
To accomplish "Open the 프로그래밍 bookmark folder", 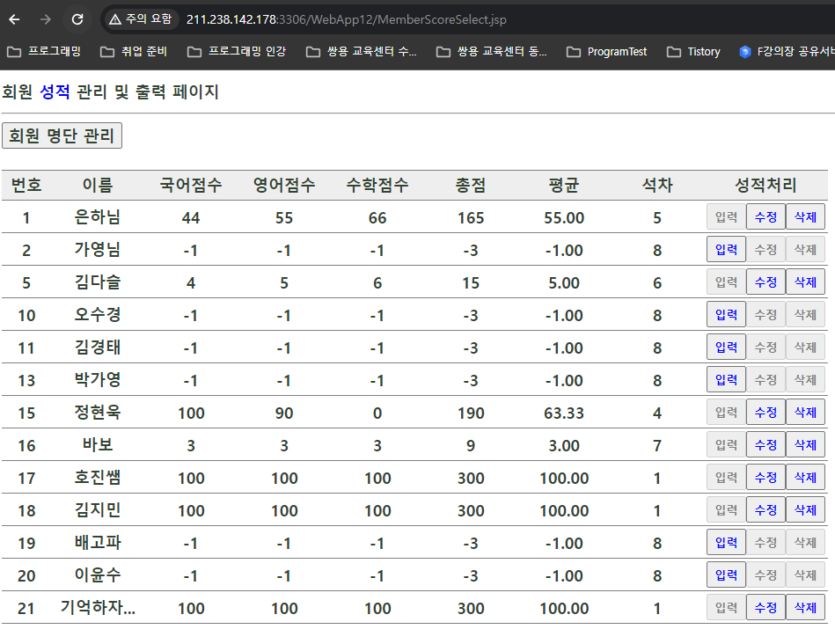I will tap(44, 52).
